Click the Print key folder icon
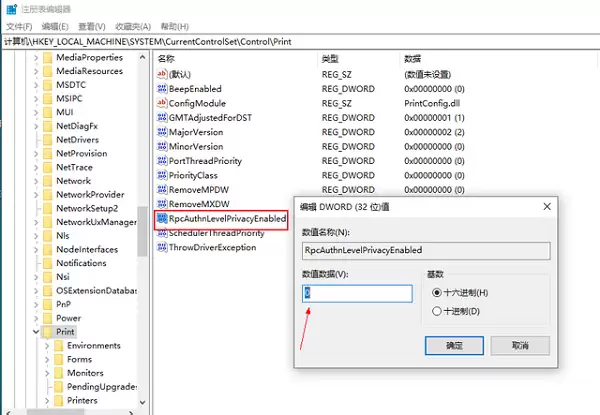Screen dimensions: 600x415 point(47,331)
